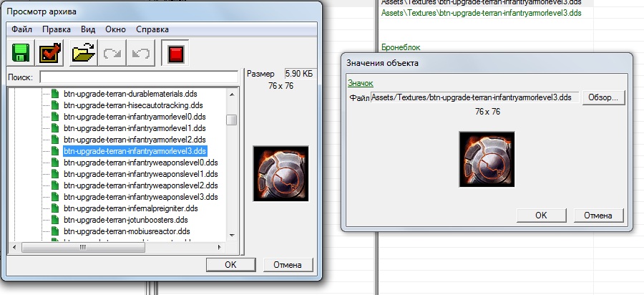Click file icon beside btn-upgrade-terran-infantryarmorlevel1.dds
Viewport: 644px width, 295px height.
(55, 128)
